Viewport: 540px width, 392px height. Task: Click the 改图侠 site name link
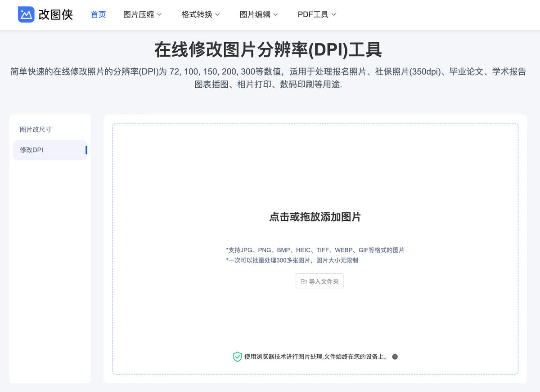56,14
